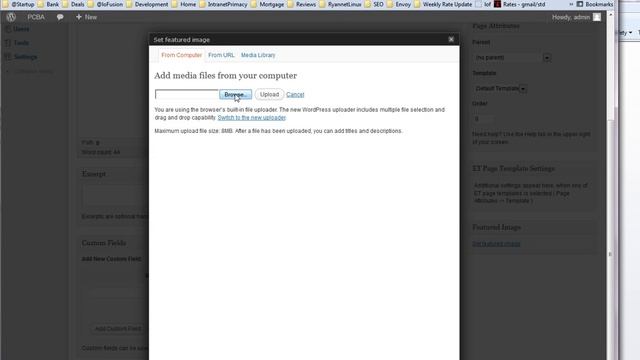This screenshot has height=360, width=640.
Task: Click the Set featured image link
Action: pyautogui.click(x=496, y=244)
